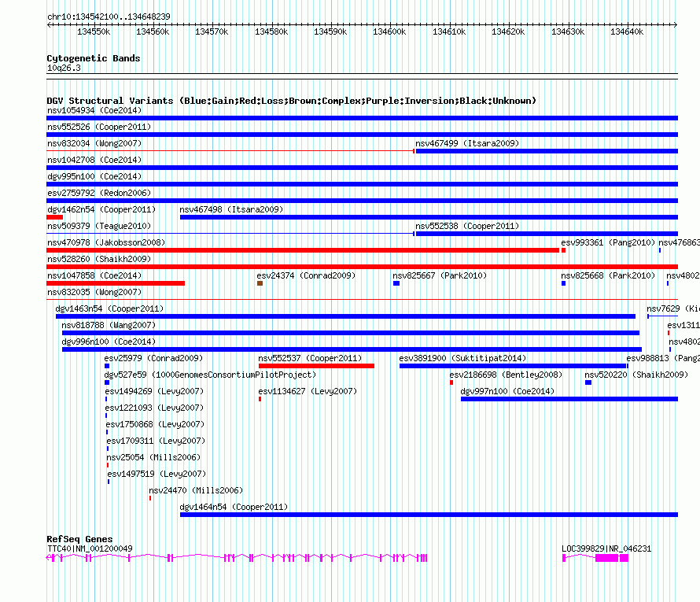The width and height of the screenshot is (700, 602).
Task: Click nsv552538 (Cooper2011) label
Action: pyautogui.click(x=467, y=226)
